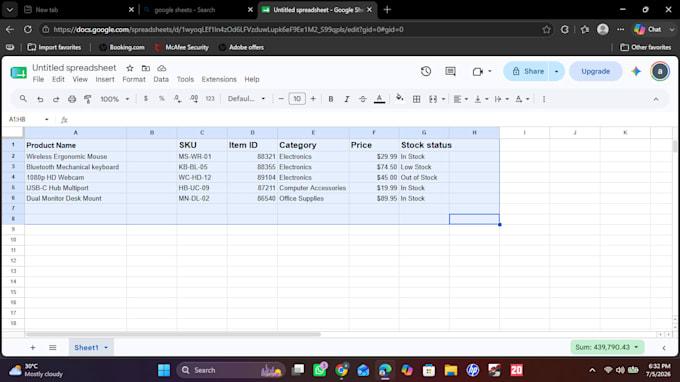
Task: Format as percent icon
Action: pyautogui.click(x=161, y=99)
